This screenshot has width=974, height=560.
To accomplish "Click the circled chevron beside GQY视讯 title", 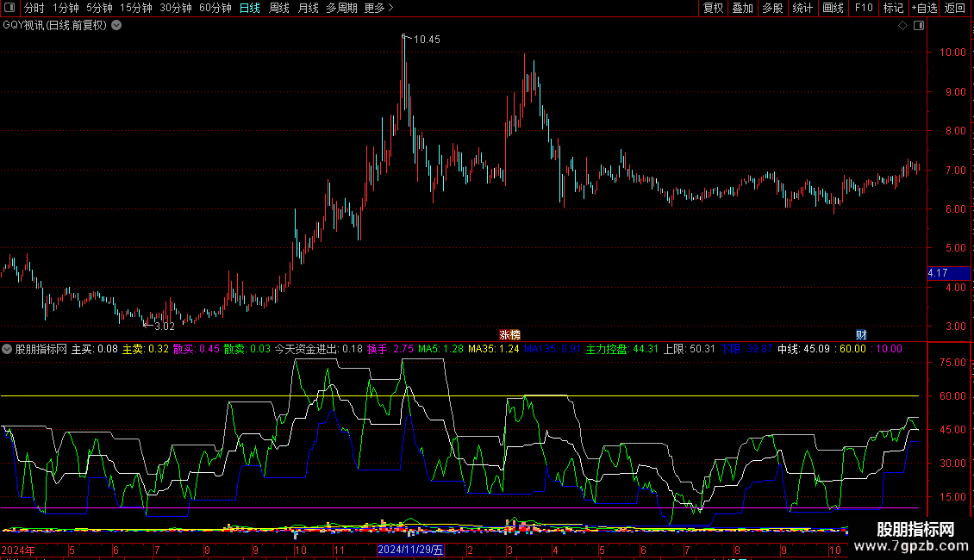I will pyautogui.click(x=116, y=26).
